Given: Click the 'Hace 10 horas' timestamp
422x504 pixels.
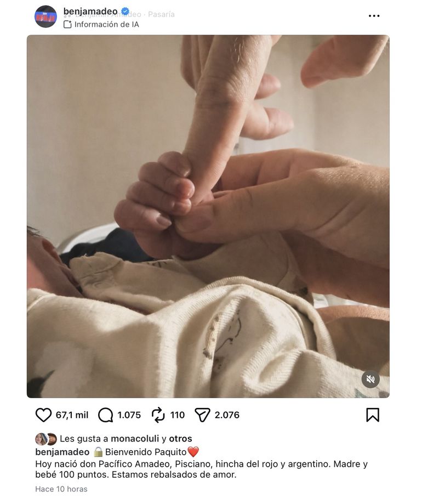Looking at the screenshot, I should pyautogui.click(x=61, y=489).
